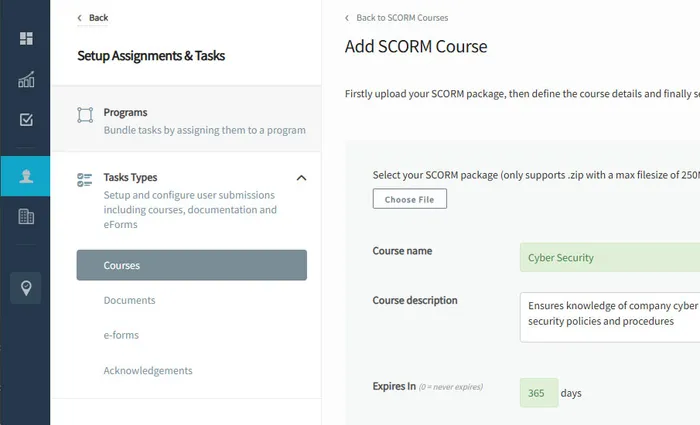Open the Acknowledgements menu item
This screenshot has width=700, height=425.
(x=147, y=370)
